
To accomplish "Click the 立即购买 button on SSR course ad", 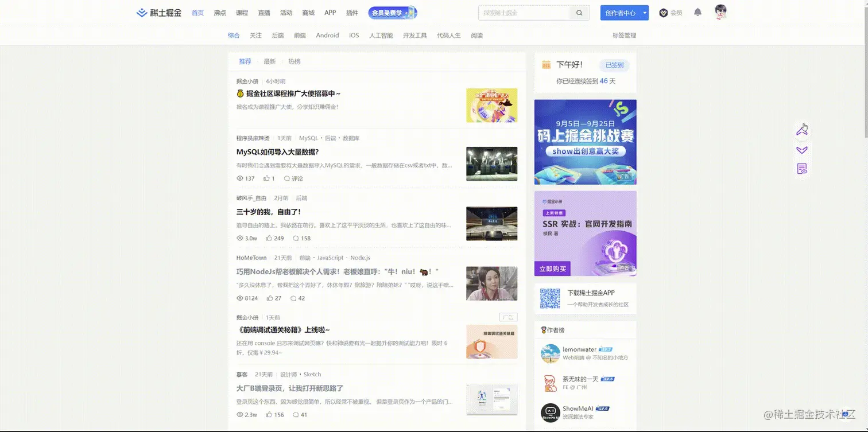I will pos(552,268).
